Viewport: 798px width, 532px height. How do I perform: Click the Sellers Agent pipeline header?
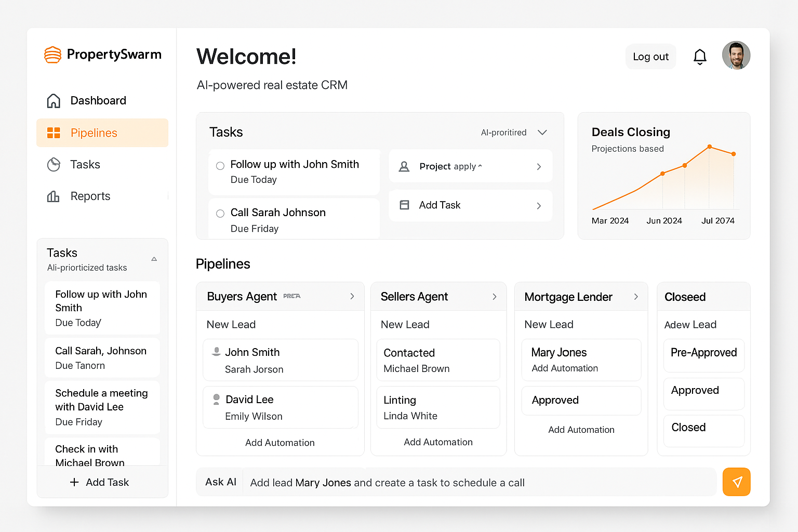[438, 297]
